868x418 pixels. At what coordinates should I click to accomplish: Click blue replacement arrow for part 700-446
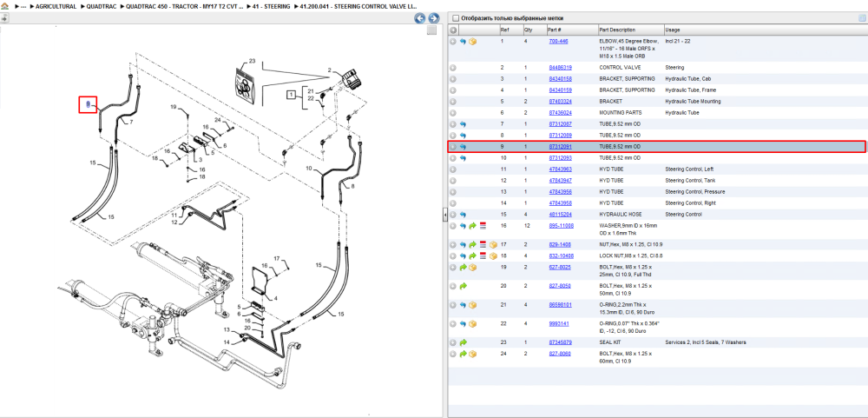coord(463,42)
